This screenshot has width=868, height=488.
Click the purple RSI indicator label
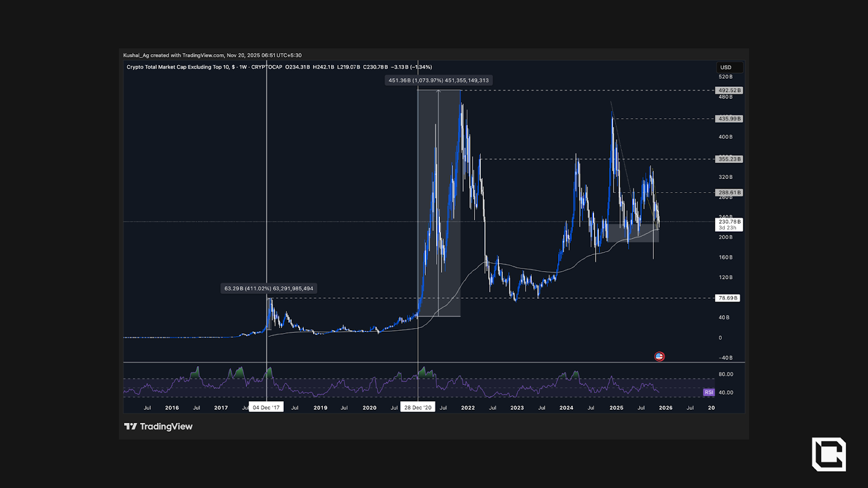709,392
